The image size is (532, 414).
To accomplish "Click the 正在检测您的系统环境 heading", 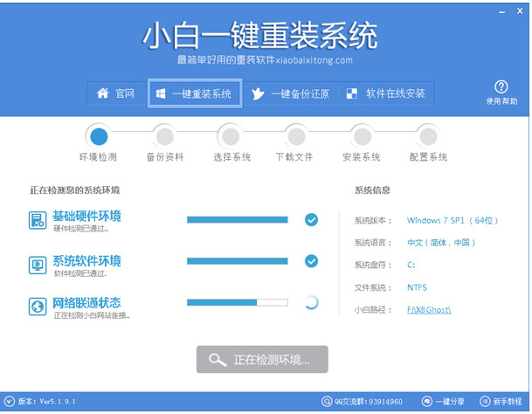I will coord(74,190).
